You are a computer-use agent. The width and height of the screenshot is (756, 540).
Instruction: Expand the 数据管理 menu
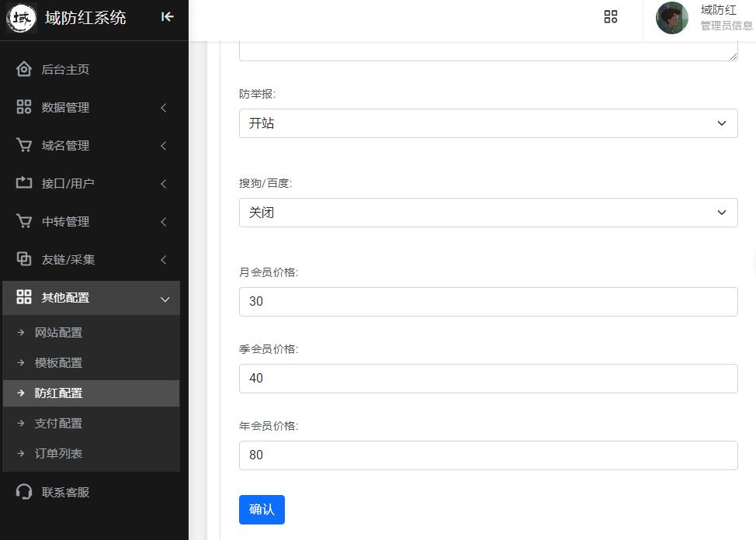point(92,108)
